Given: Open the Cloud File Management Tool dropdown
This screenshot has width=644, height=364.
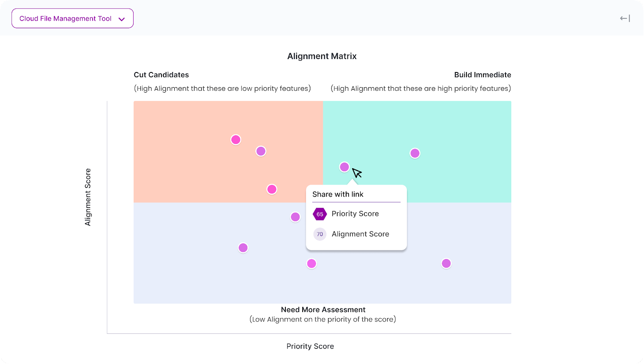Looking at the screenshot, I should tap(72, 18).
